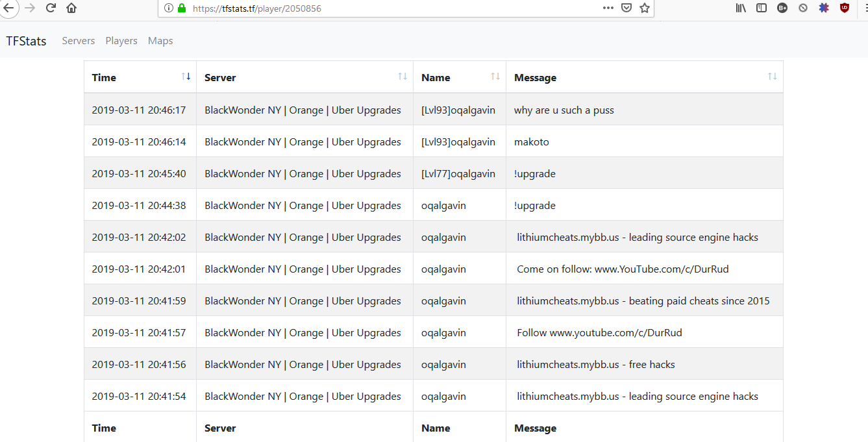Sort table by Name column arrows
Screen dimensions: 868x442
pyautogui.click(x=495, y=77)
